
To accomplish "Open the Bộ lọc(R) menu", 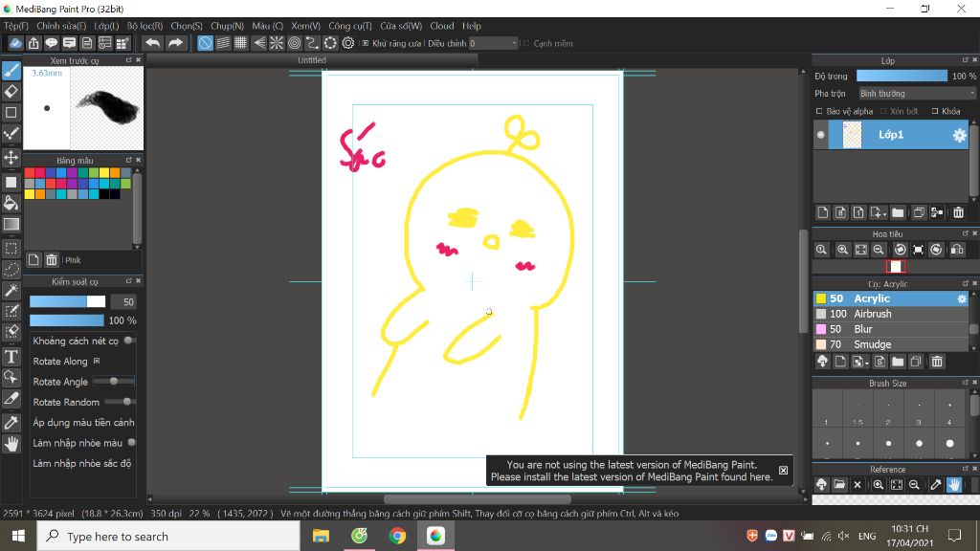I will pyautogui.click(x=145, y=26).
